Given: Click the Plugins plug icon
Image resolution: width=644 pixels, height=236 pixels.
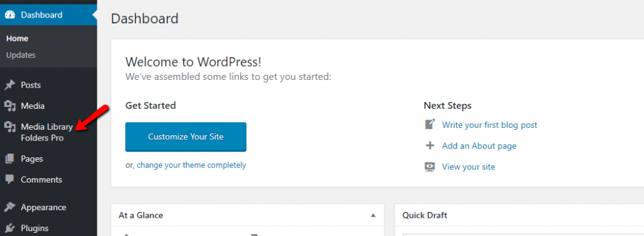Looking at the screenshot, I should click(10, 228).
